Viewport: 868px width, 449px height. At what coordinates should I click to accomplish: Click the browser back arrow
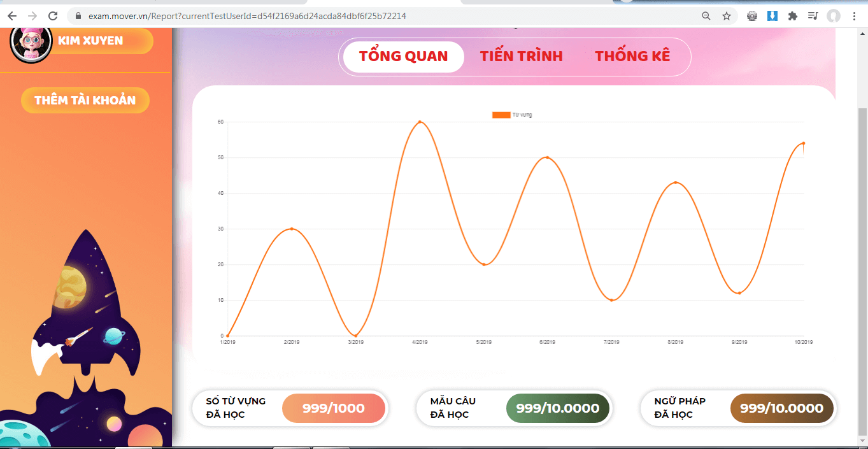point(11,16)
